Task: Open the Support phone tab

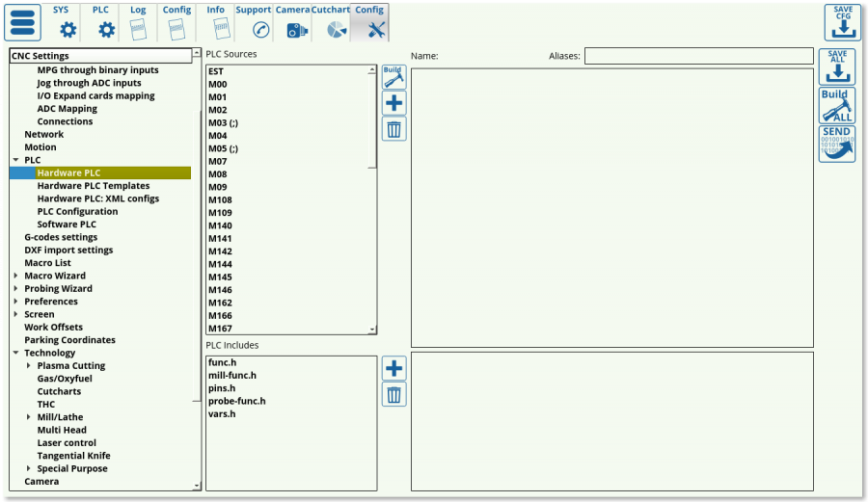Action: coord(254,23)
